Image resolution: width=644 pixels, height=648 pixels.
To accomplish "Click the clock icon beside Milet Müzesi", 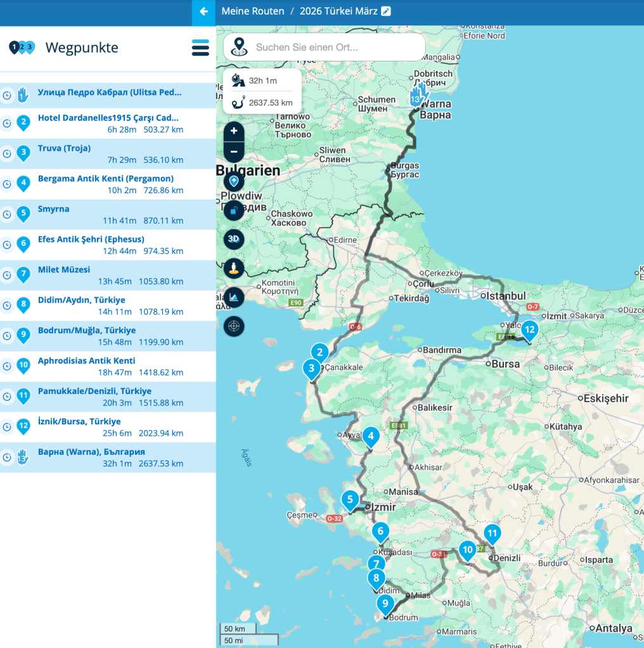I will coord(7,275).
